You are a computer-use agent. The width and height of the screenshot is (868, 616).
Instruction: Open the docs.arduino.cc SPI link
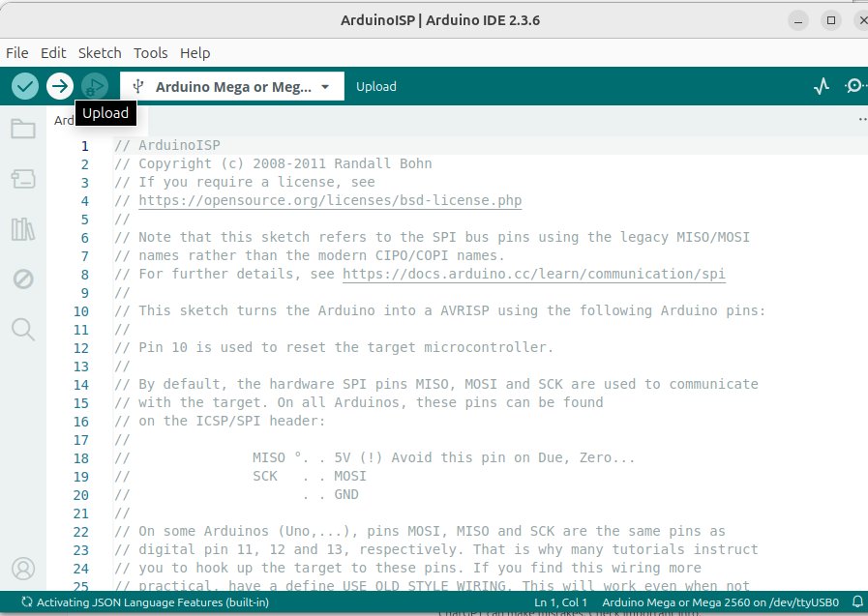pyautogui.click(x=533, y=275)
